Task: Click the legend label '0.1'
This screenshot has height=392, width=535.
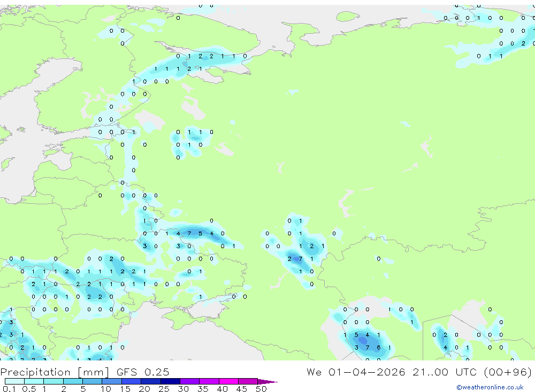Action: [x=9, y=389]
